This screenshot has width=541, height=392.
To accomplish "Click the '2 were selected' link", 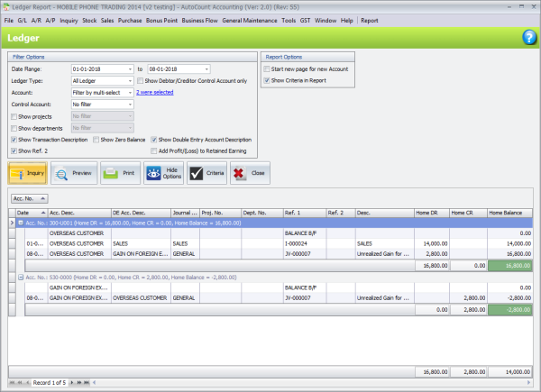I will [x=154, y=93].
